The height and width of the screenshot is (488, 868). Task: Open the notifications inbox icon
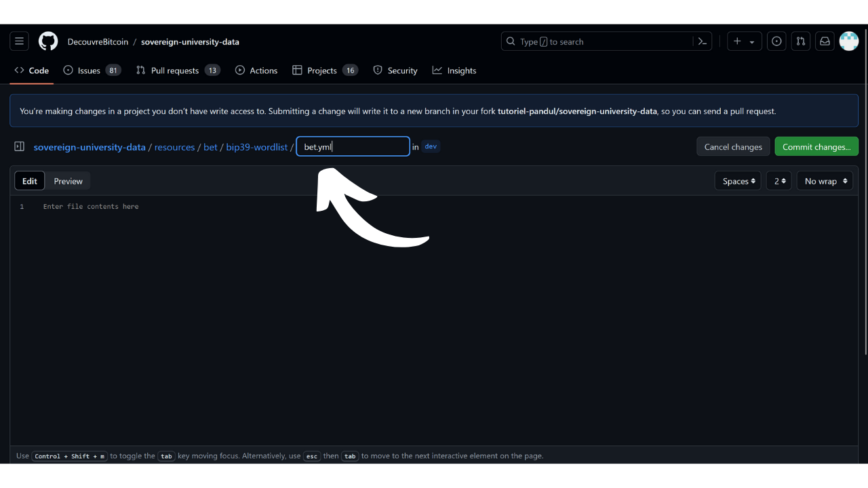(x=825, y=41)
